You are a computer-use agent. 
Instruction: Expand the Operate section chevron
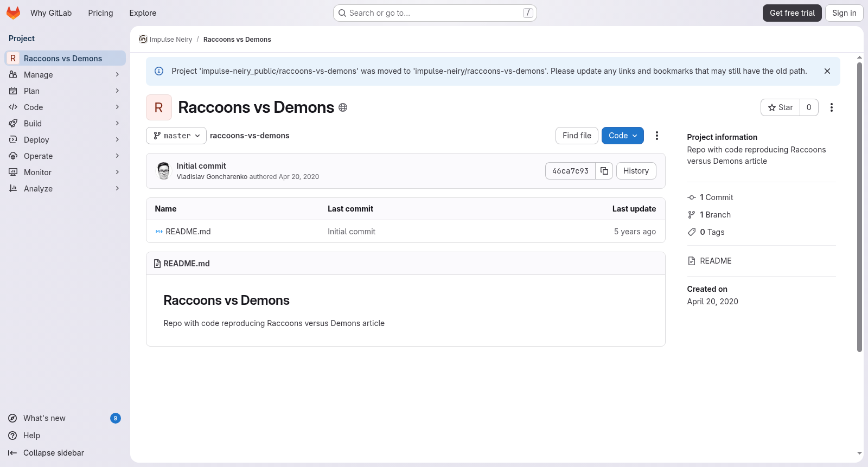pos(117,156)
